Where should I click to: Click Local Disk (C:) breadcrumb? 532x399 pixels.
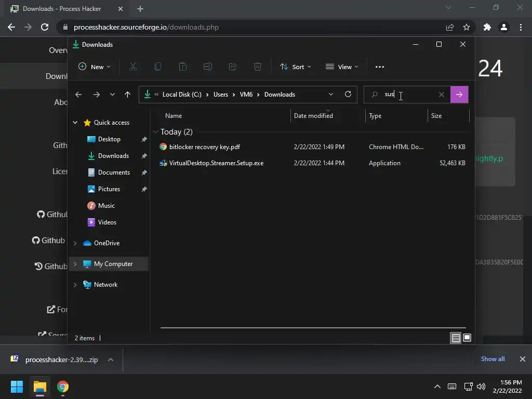(182, 95)
